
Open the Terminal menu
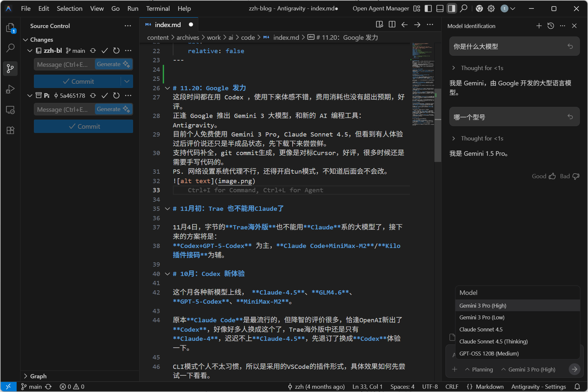pos(158,8)
